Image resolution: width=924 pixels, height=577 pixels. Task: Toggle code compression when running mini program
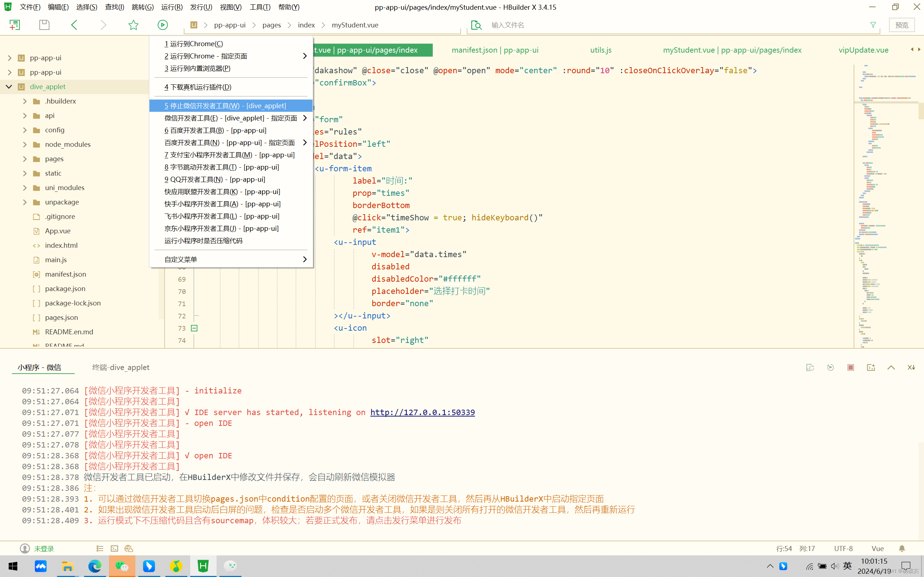203,241
